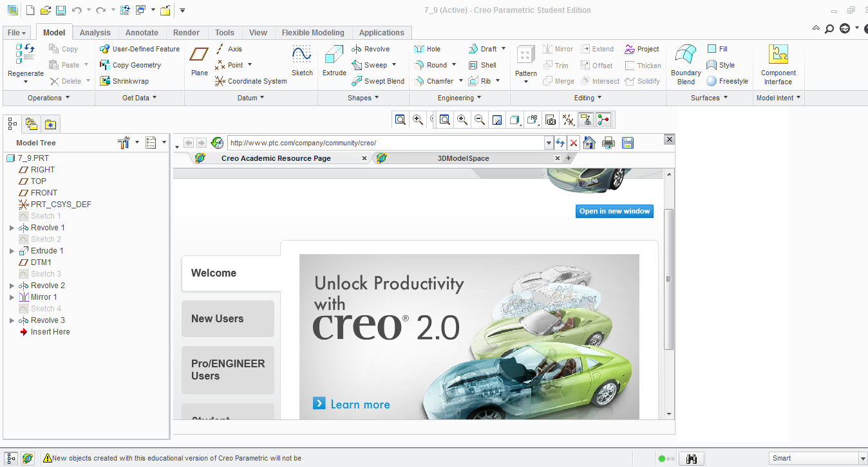868x467 pixels.
Task: Toggle datum display filters icon
Action: click(x=568, y=120)
